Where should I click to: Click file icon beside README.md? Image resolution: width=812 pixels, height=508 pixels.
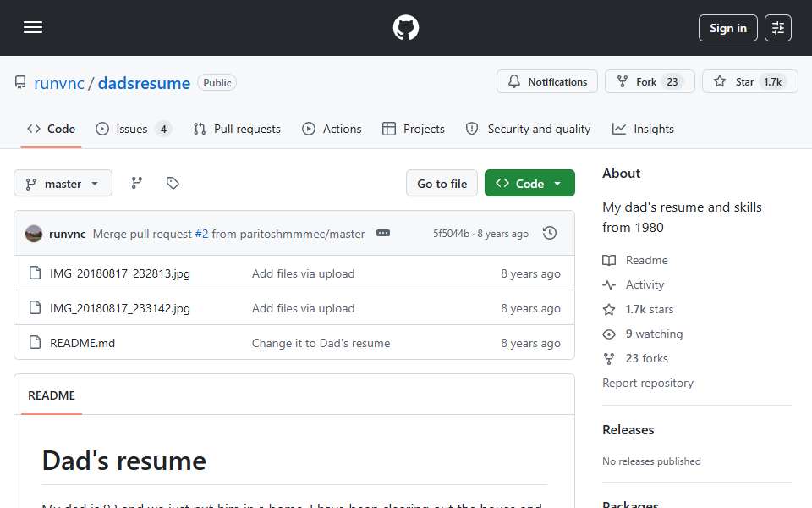tap(35, 343)
